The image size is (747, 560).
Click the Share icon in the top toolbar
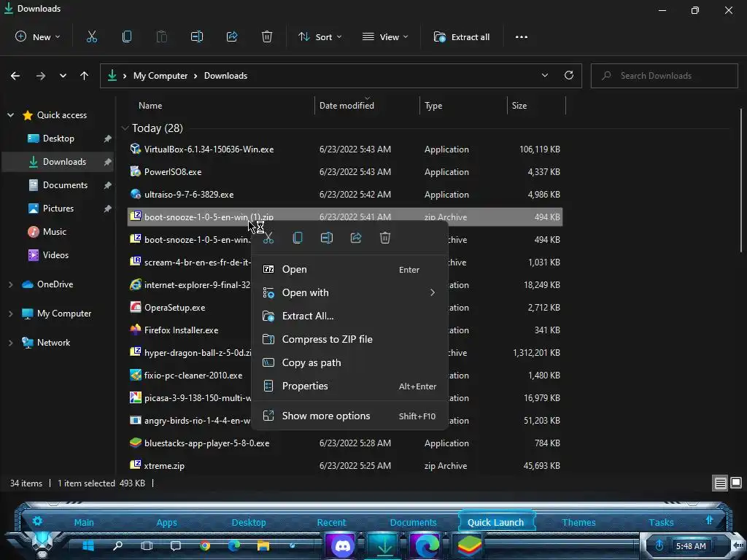click(x=232, y=36)
